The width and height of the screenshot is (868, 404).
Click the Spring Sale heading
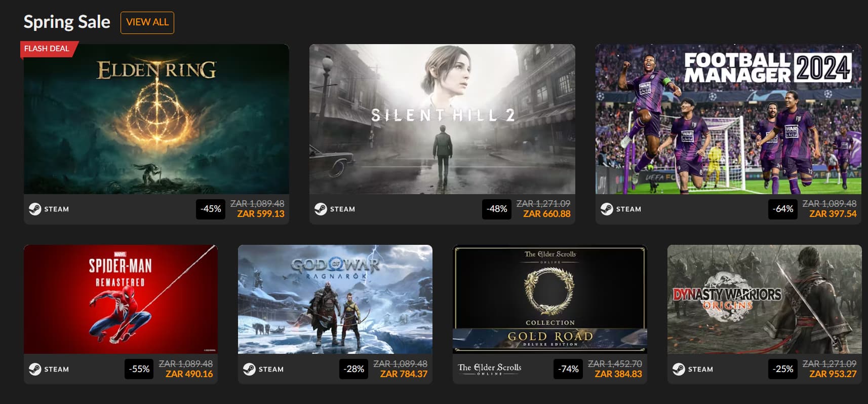pos(67,22)
